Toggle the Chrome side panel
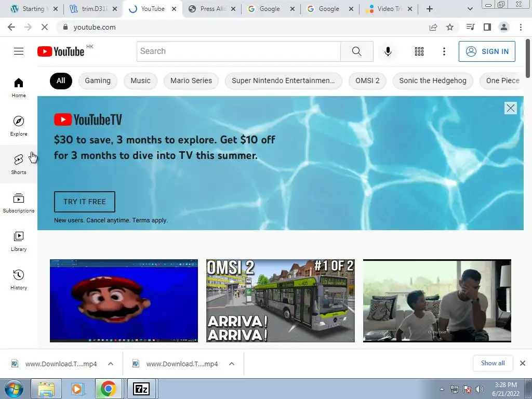The image size is (532, 399). tap(487, 27)
